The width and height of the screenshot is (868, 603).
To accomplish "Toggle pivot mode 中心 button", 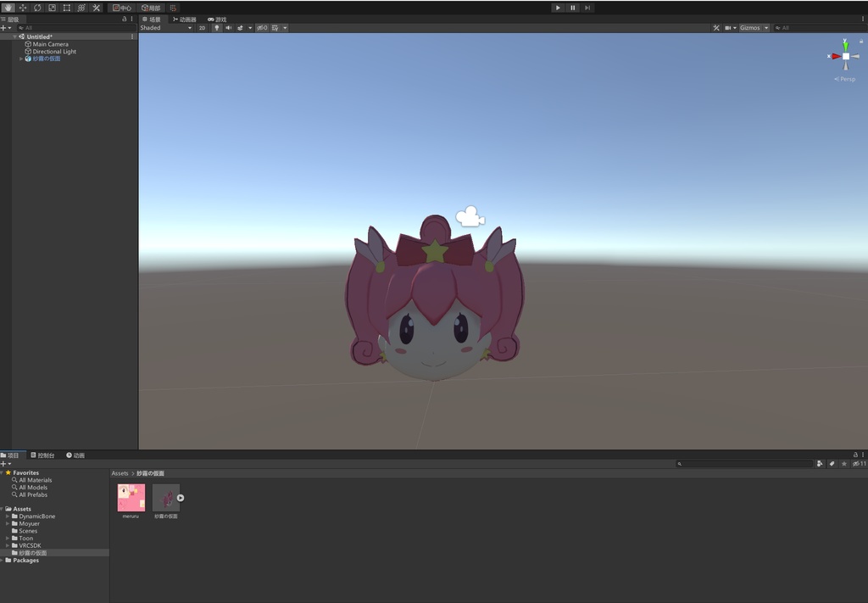I will click(x=122, y=8).
